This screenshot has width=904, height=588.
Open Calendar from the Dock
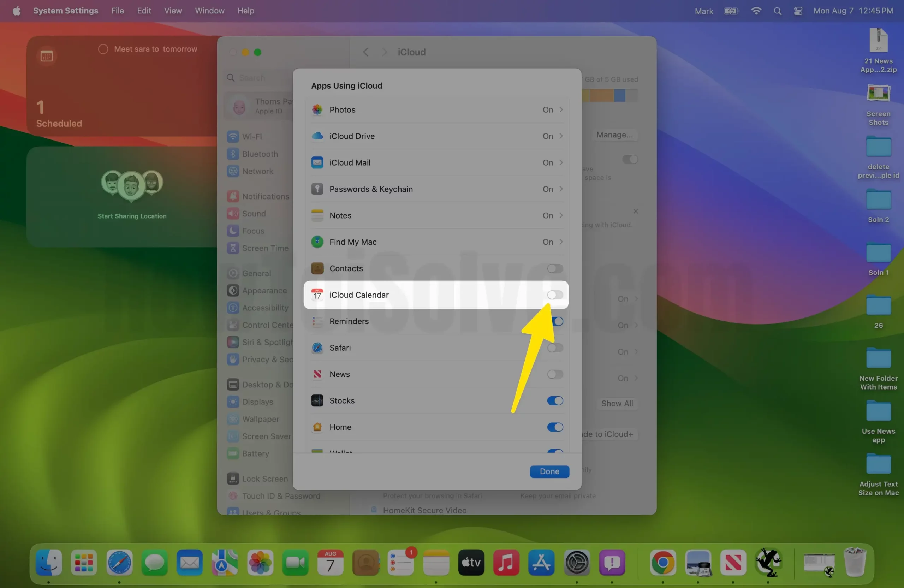pyautogui.click(x=331, y=563)
